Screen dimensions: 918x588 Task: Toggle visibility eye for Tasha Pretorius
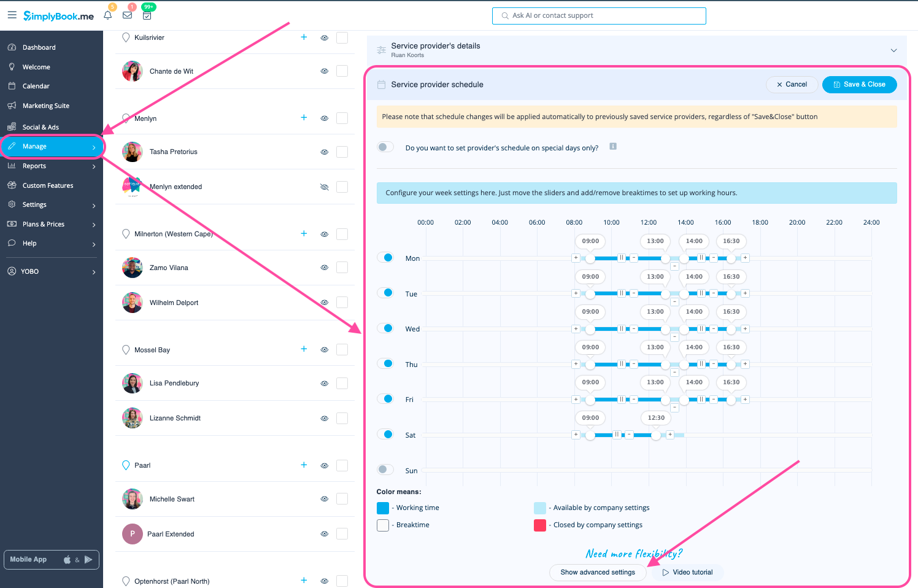(x=325, y=152)
